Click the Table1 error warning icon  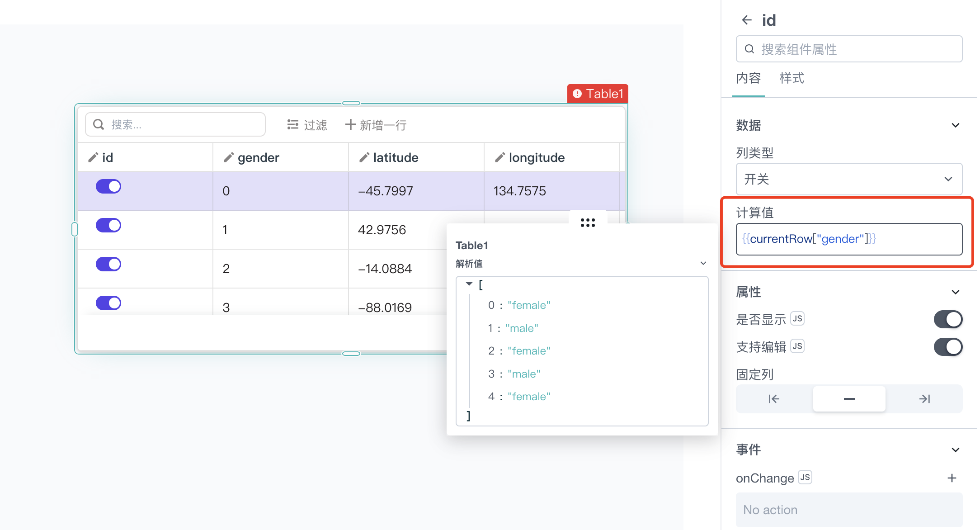[577, 94]
